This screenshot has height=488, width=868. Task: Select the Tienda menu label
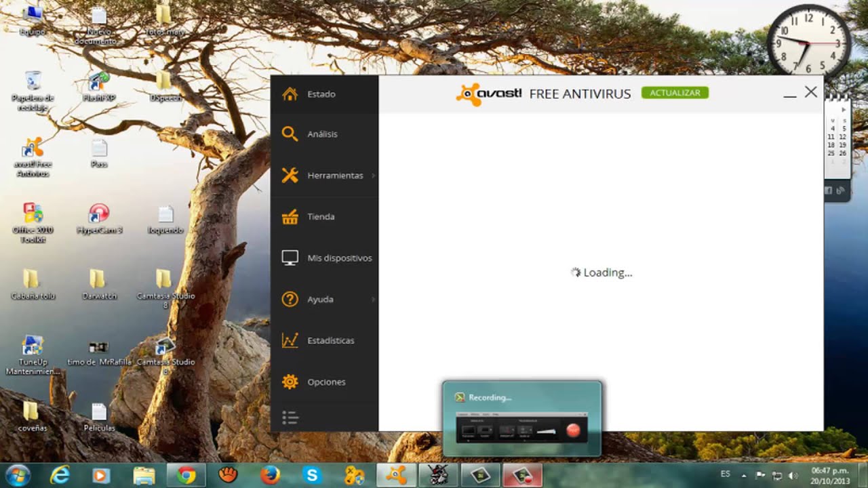321,217
